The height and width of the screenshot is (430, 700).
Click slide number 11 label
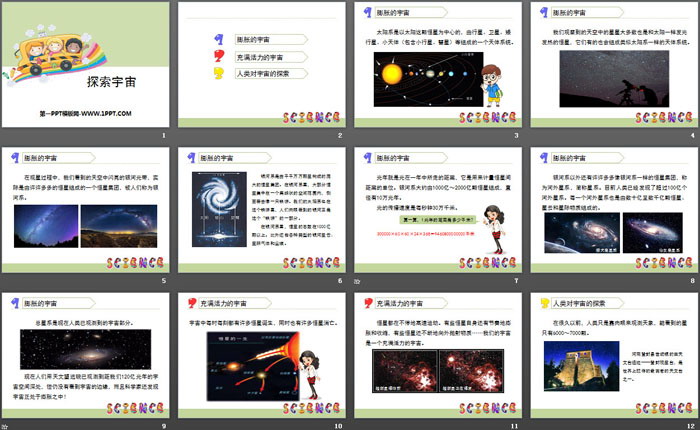(x=514, y=426)
